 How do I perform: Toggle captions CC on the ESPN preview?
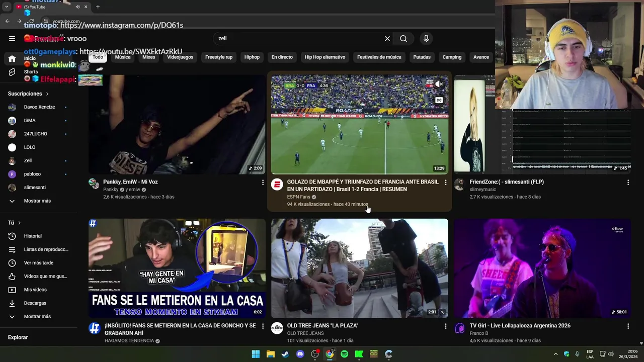(439, 100)
